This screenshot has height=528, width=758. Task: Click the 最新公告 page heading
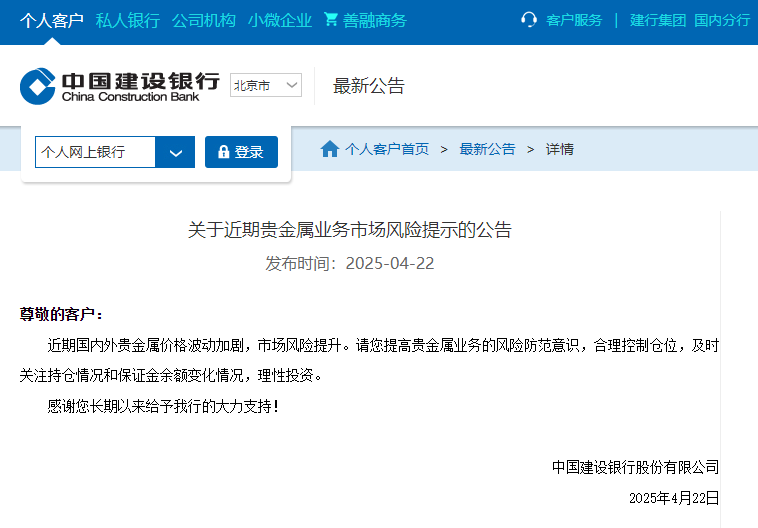369,86
